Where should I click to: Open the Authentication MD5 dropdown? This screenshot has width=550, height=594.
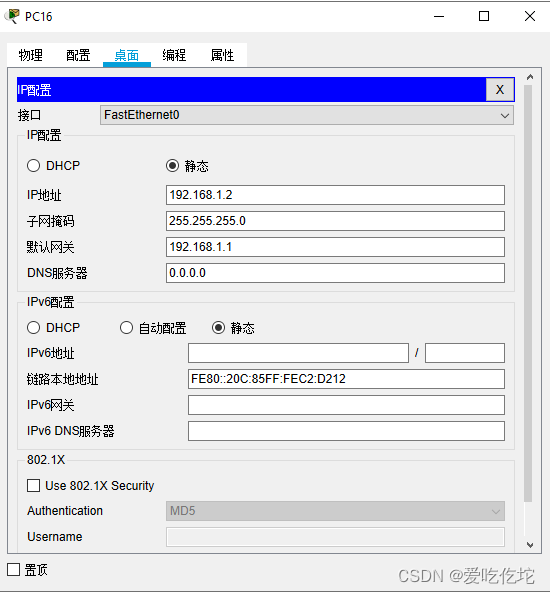pos(335,511)
